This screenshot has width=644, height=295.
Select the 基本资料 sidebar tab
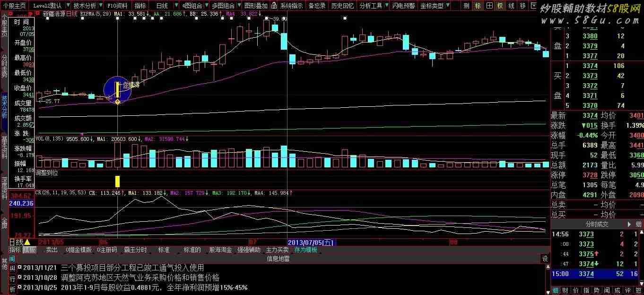coord(4,147)
